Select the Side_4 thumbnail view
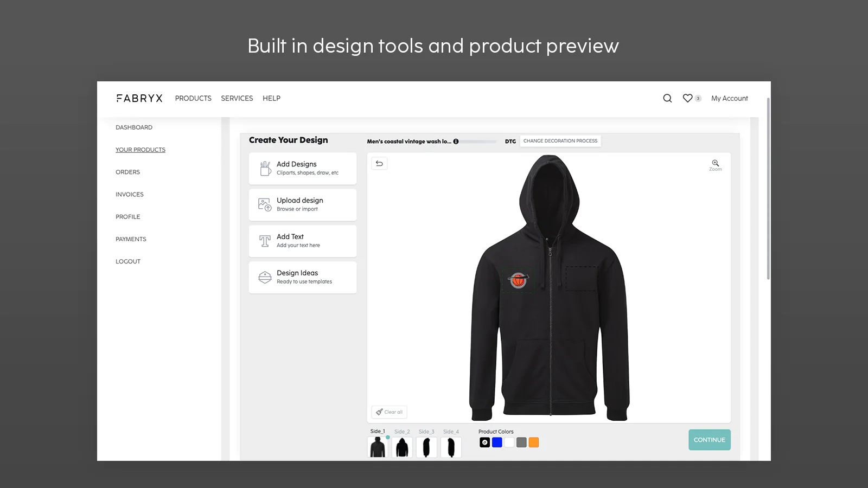The width and height of the screenshot is (868, 488). pyautogui.click(x=451, y=447)
